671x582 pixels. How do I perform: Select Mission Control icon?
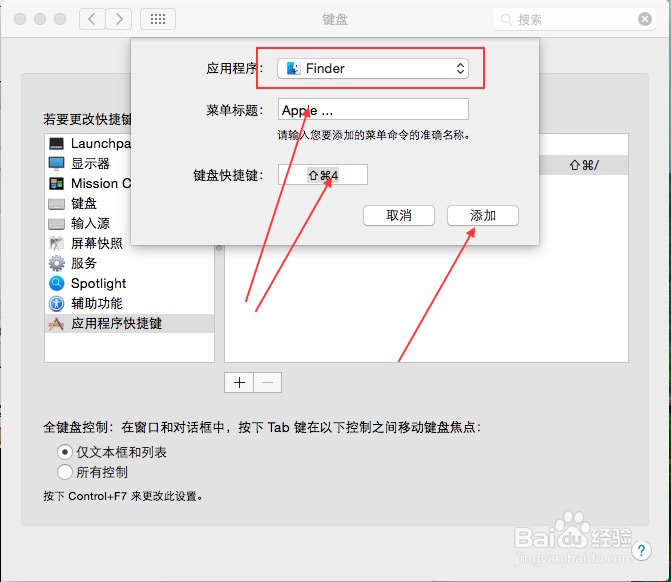[56, 184]
